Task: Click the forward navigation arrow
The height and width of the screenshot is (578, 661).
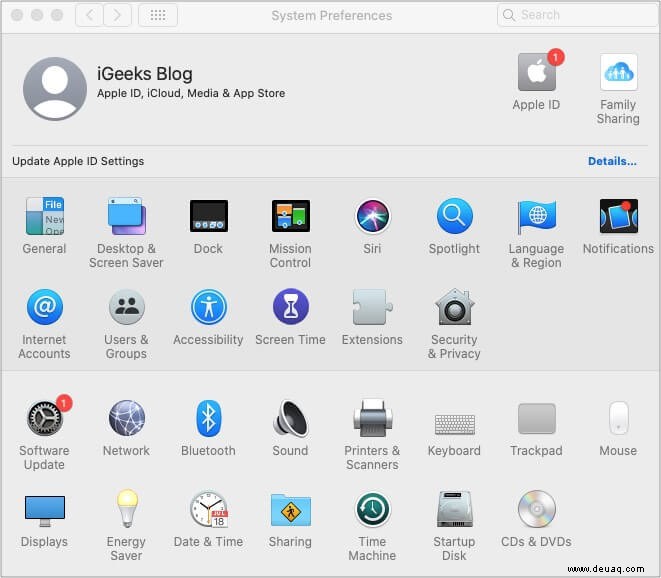Action: tap(117, 16)
